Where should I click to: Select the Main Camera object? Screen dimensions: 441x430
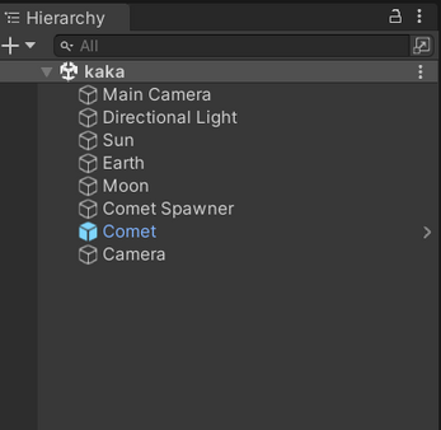coord(157,95)
